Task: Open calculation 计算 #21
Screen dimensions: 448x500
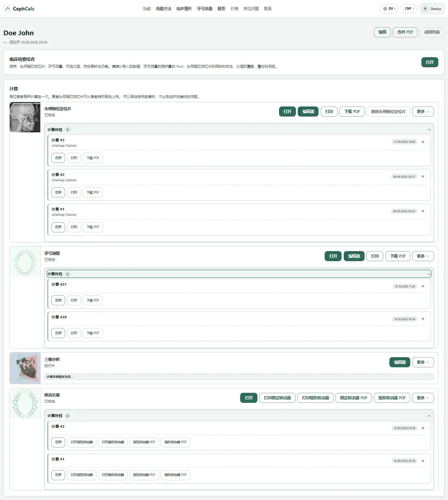Action: [58, 300]
